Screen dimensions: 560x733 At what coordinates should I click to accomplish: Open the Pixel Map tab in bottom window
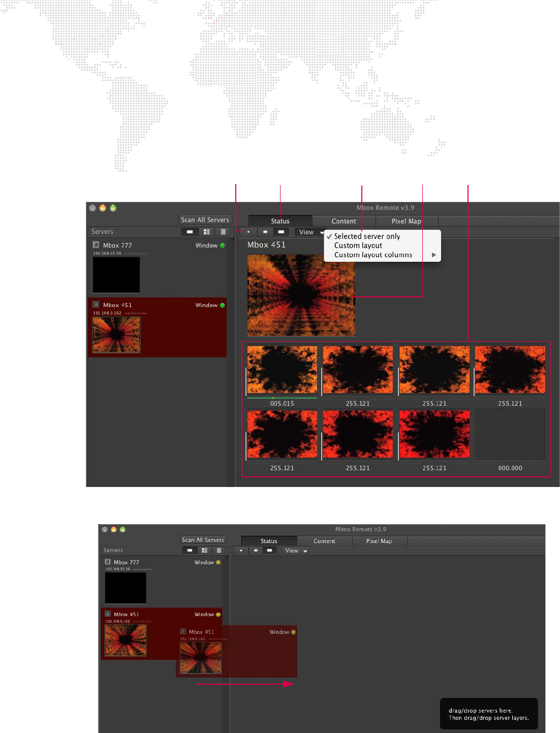tap(379, 541)
